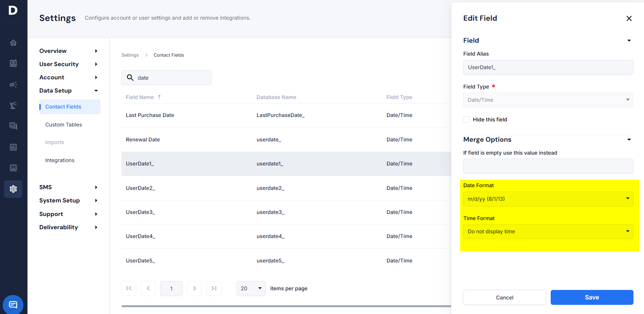Open the reports chart icon

tap(13, 147)
